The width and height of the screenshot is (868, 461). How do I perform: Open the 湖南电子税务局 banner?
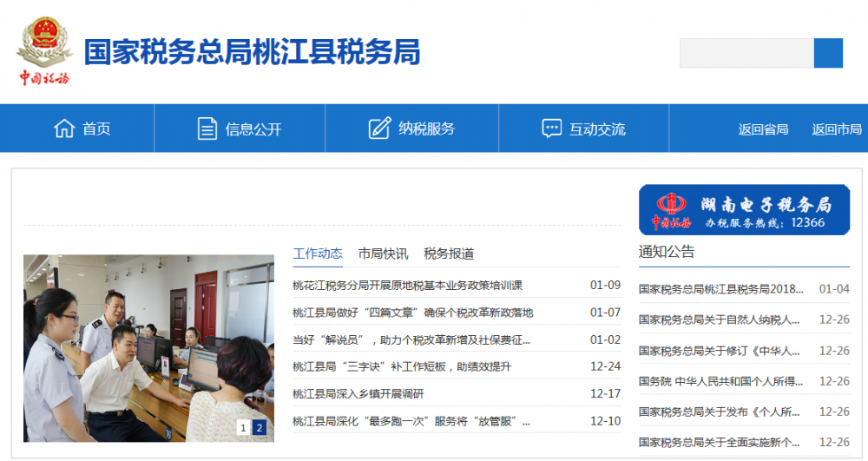[x=744, y=209]
